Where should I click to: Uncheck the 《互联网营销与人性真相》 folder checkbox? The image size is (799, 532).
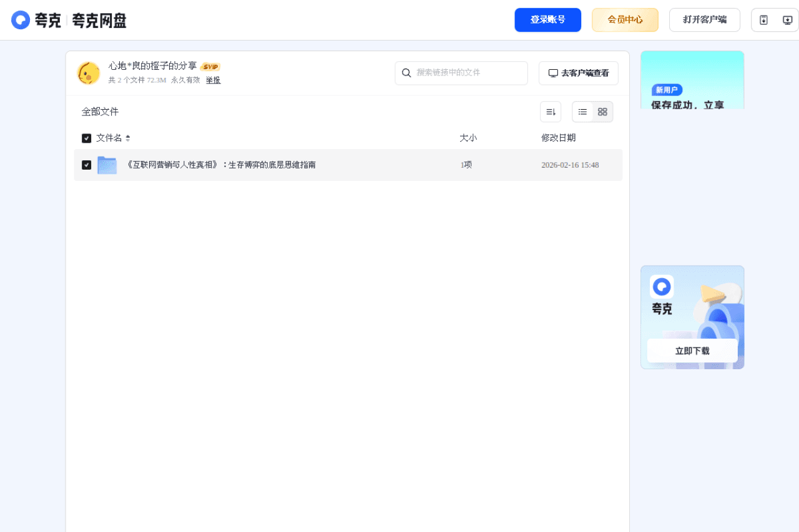(x=86, y=165)
